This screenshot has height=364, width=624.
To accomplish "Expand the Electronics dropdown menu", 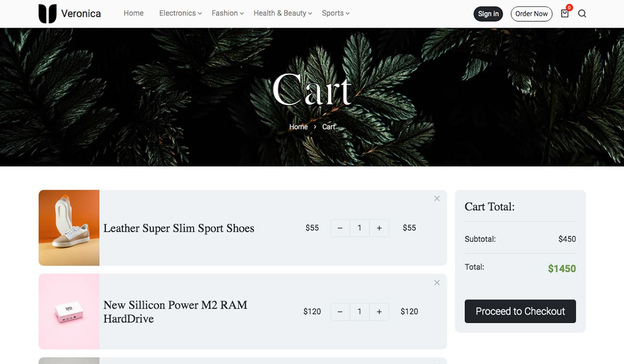I will [180, 13].
